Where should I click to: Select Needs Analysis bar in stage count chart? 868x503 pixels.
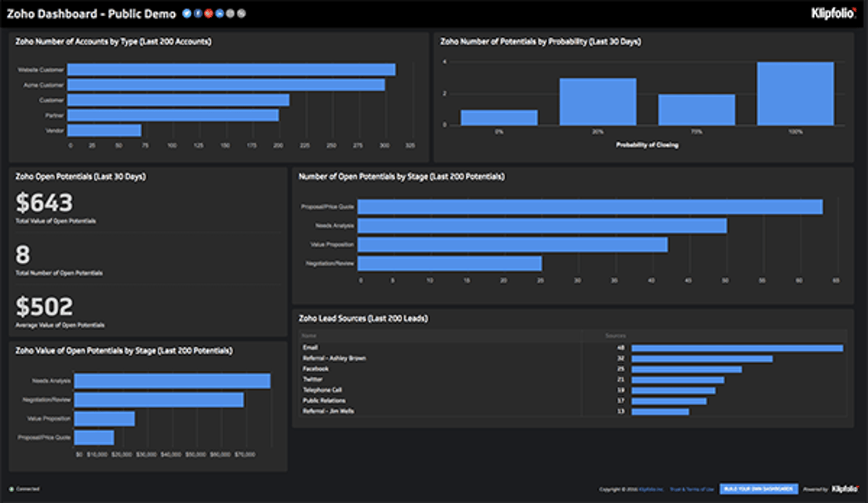pos(542,226)
